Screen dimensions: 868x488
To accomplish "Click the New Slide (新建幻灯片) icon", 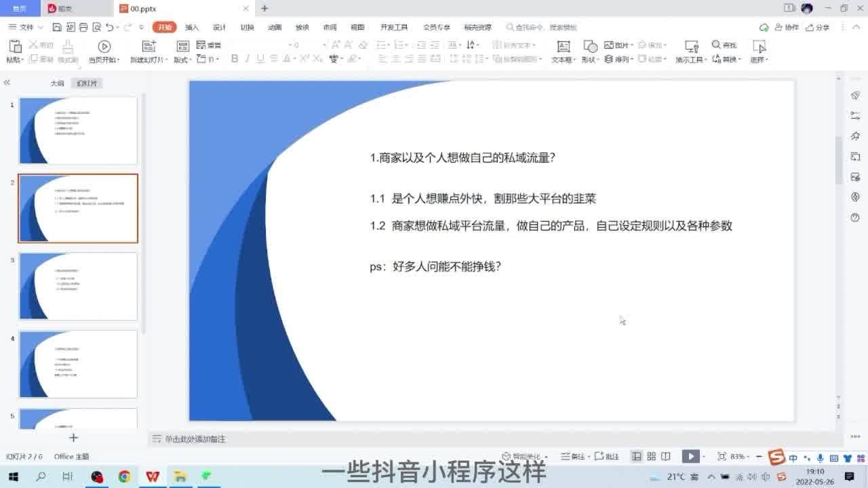I will click(x=149, y=47).
